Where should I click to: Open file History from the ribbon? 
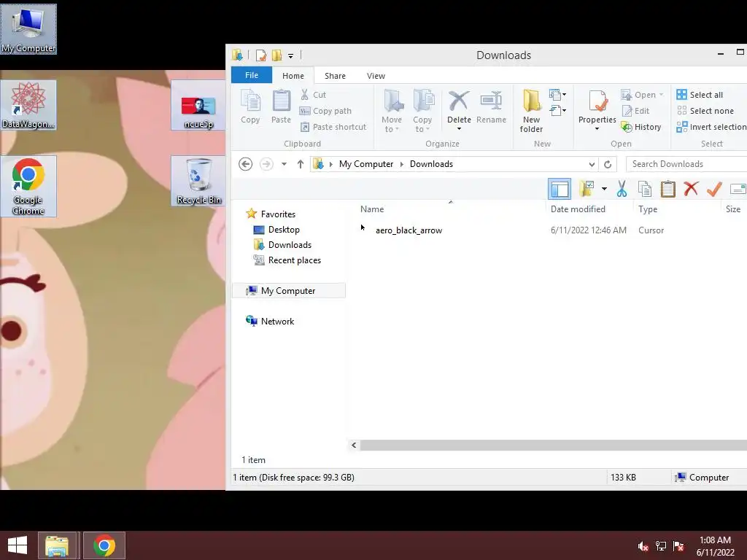(x=641, y=127)
